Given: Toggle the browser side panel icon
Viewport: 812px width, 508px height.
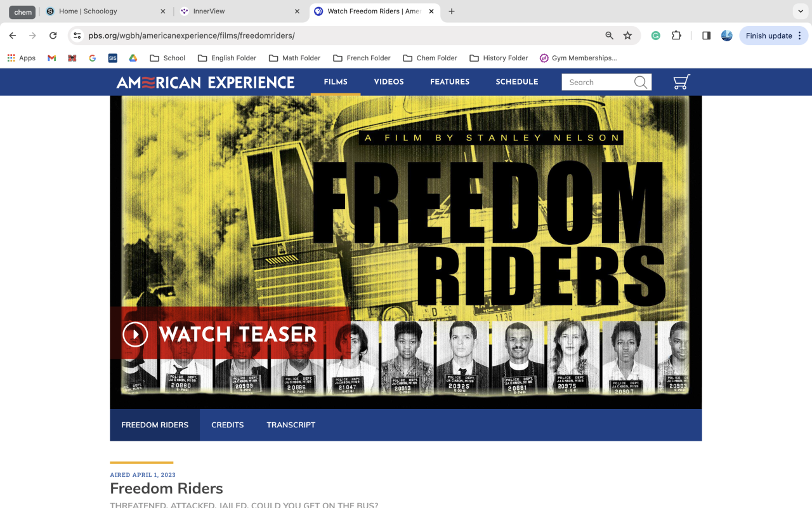Looking at the screenshot, I should 706,36.
